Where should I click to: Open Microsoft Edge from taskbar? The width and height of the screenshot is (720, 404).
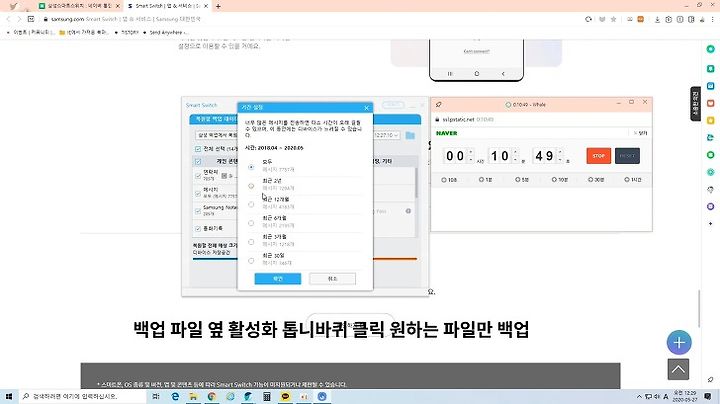175,396
